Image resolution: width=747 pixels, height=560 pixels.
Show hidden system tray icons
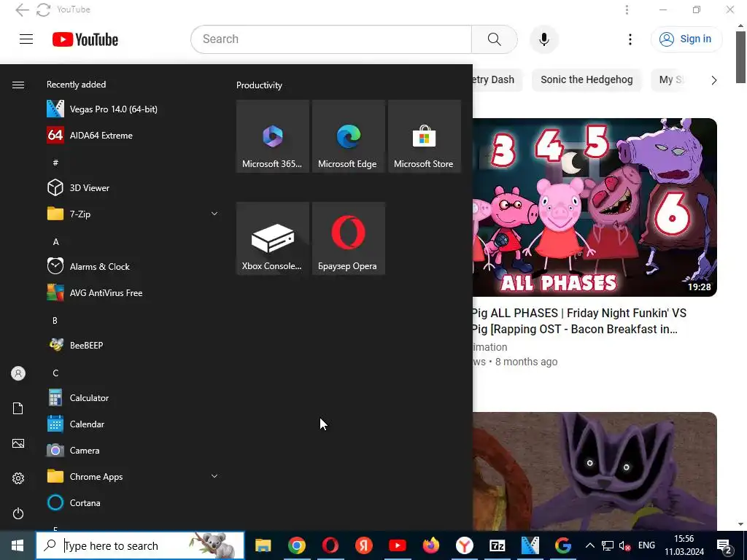[589, 545]
